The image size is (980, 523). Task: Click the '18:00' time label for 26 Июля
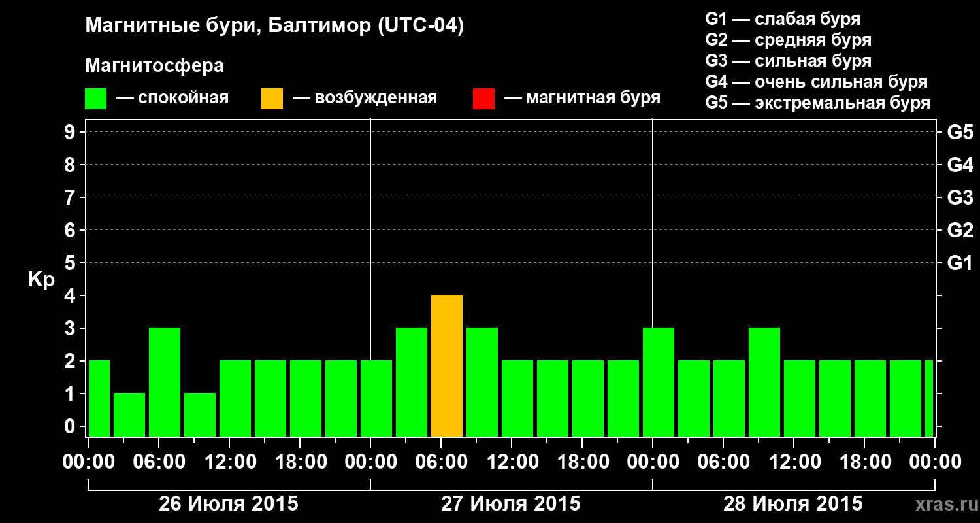coord(300,462)
